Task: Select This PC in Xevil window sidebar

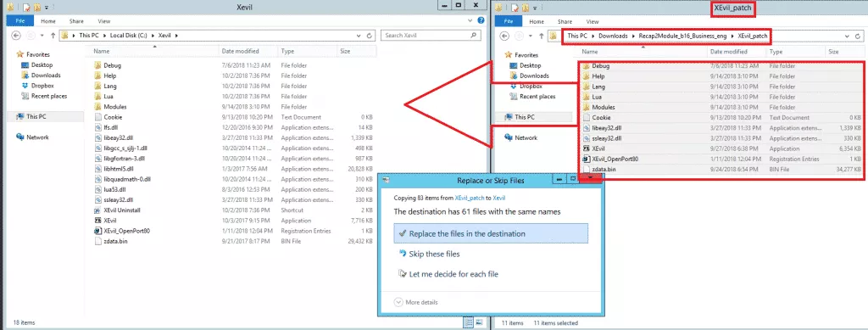Action: [x=36, y=117]
